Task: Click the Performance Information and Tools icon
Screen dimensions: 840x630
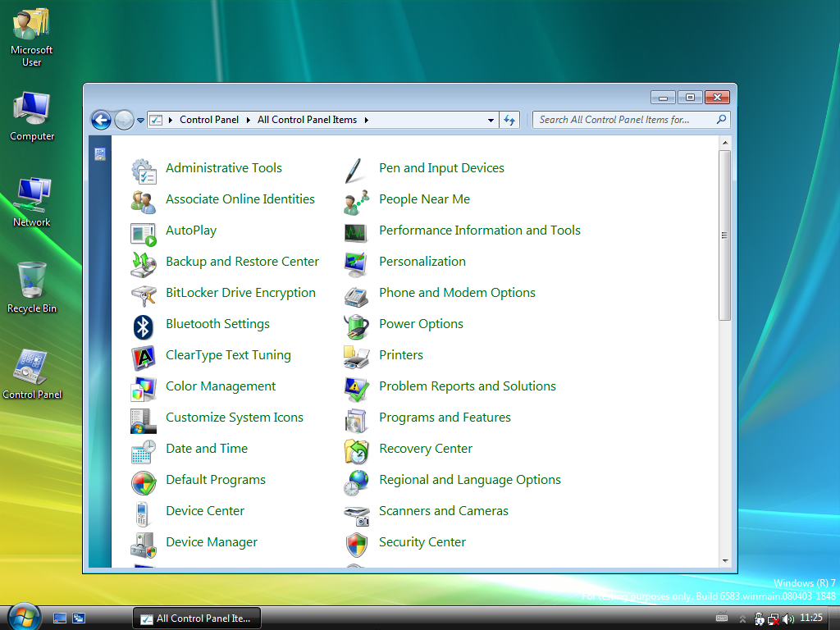Action: point(356,233)
